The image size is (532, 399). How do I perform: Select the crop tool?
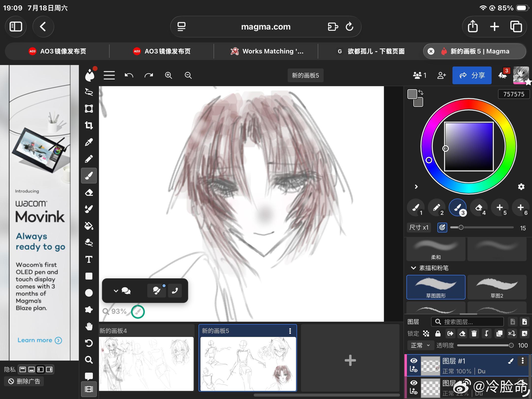[x=89, y=125]
